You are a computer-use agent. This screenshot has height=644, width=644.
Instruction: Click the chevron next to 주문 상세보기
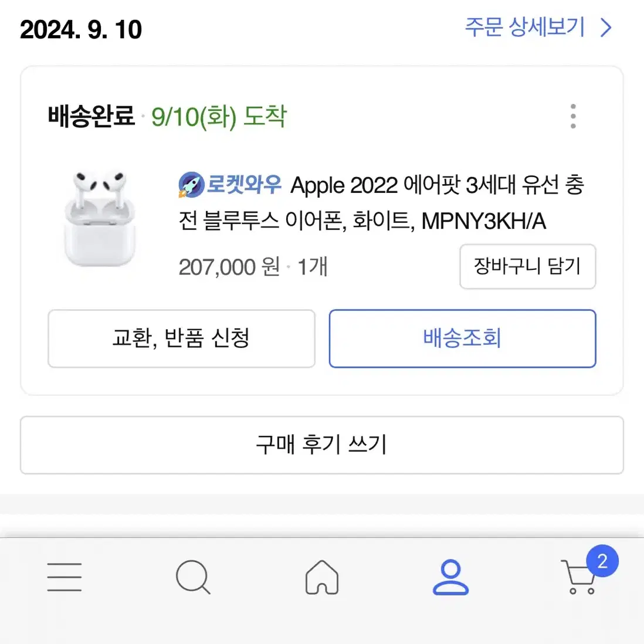tap(606, 28)
